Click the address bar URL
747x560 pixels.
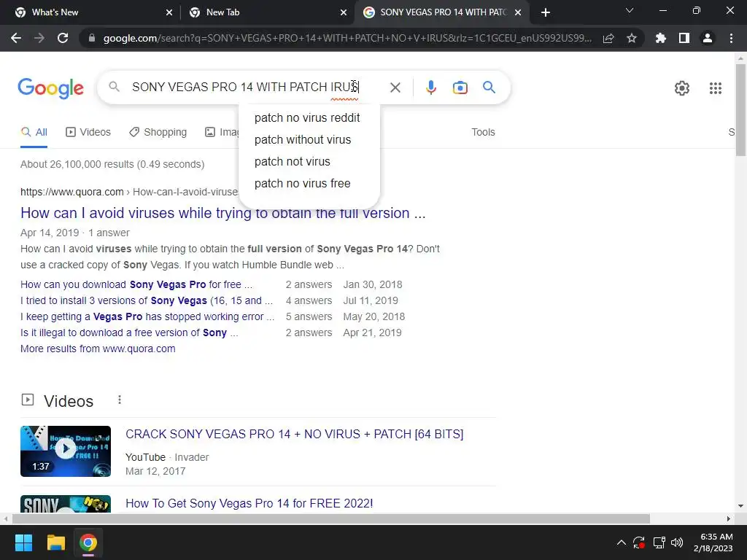pos(347,38)
